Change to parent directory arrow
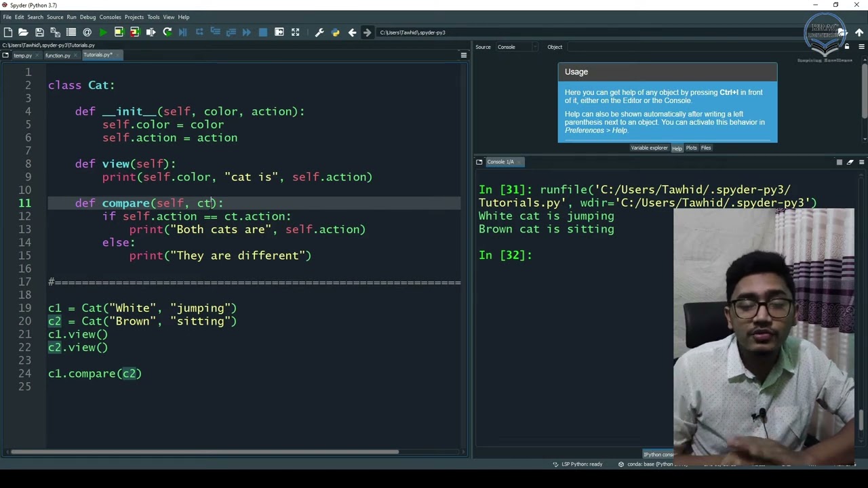This screenshot has height=488, width=868. point(859,32)
